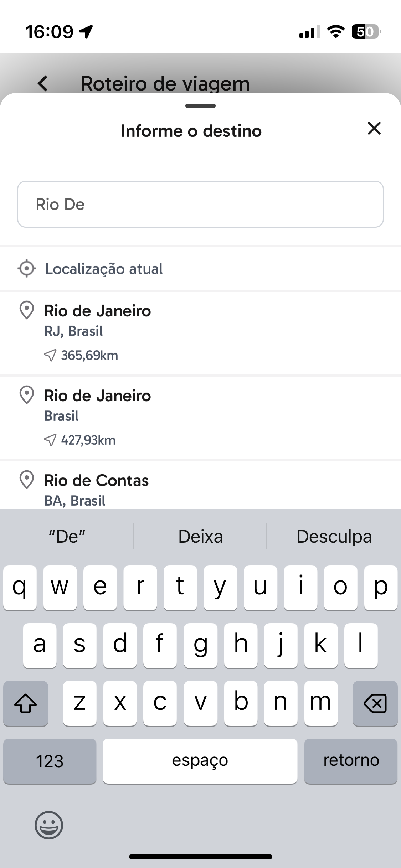Tap the current location crosshair icon

coord(27,269)
